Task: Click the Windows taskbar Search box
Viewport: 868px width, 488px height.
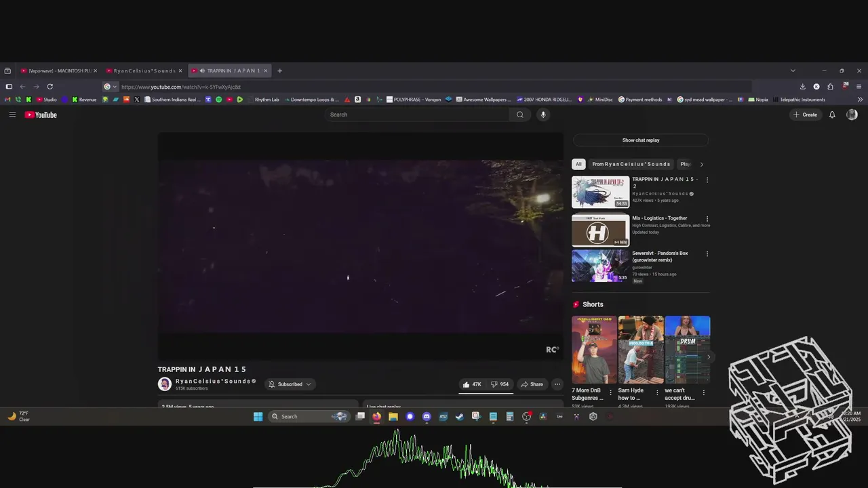Action: click(x=308, y=416)
